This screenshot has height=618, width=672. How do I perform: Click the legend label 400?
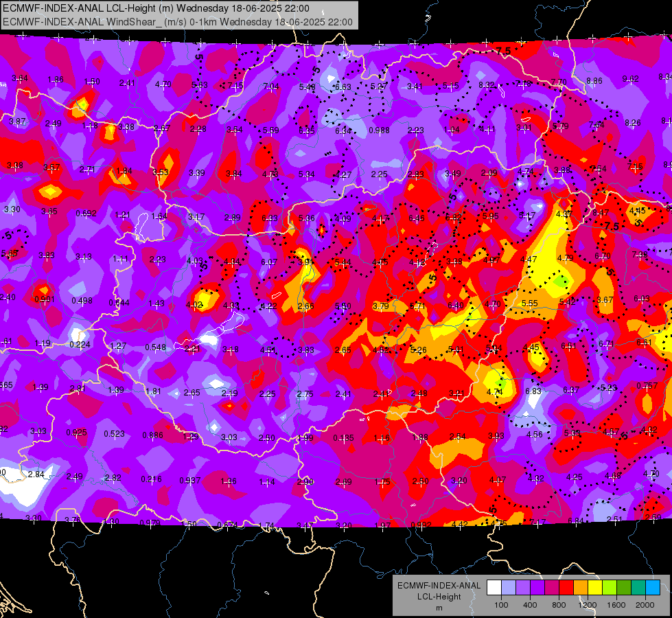pyautogui.click(x=530, y=605)
